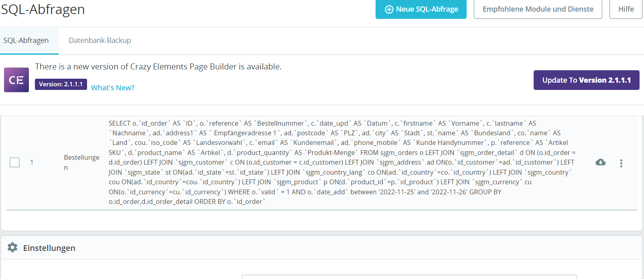
Task: Click the new version available notice text
Action: (158, 67)
